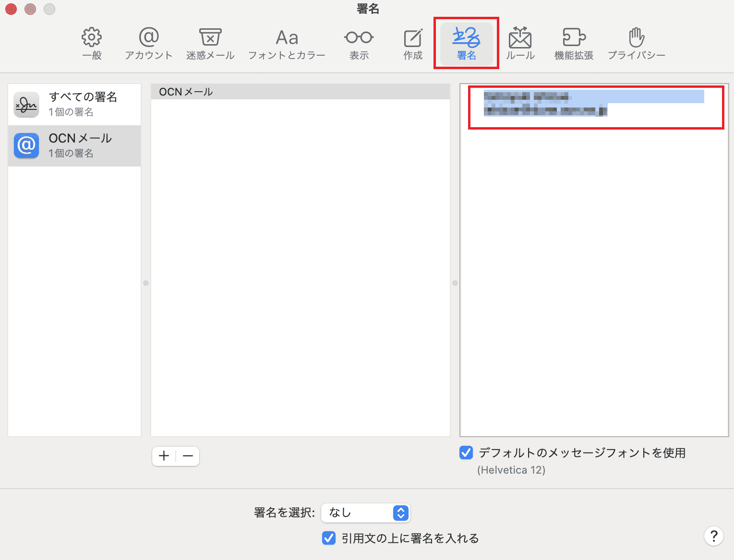Open the ルール rules pane

[x=520, y=44]
